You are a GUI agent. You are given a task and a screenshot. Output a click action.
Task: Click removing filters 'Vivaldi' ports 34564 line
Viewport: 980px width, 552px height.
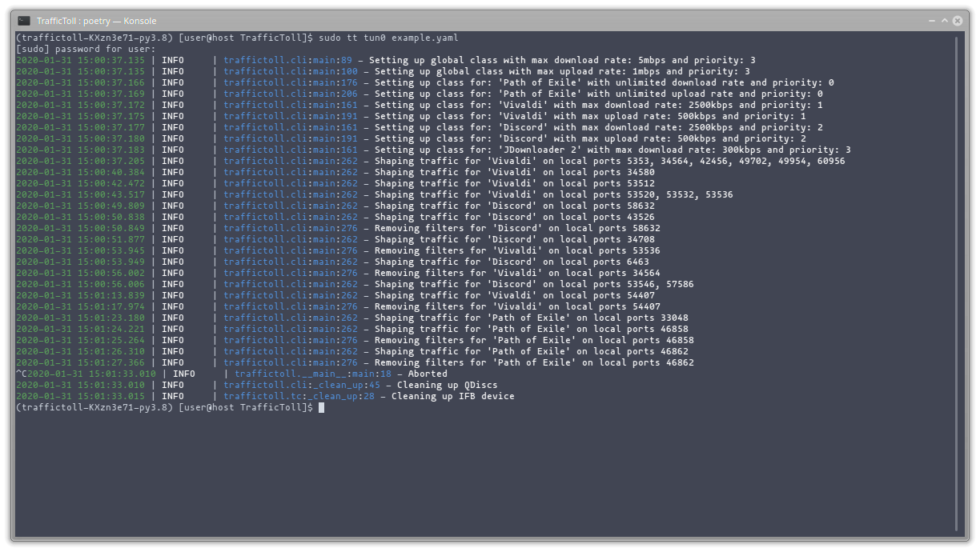pyautogui.click(x=338, y=273)
